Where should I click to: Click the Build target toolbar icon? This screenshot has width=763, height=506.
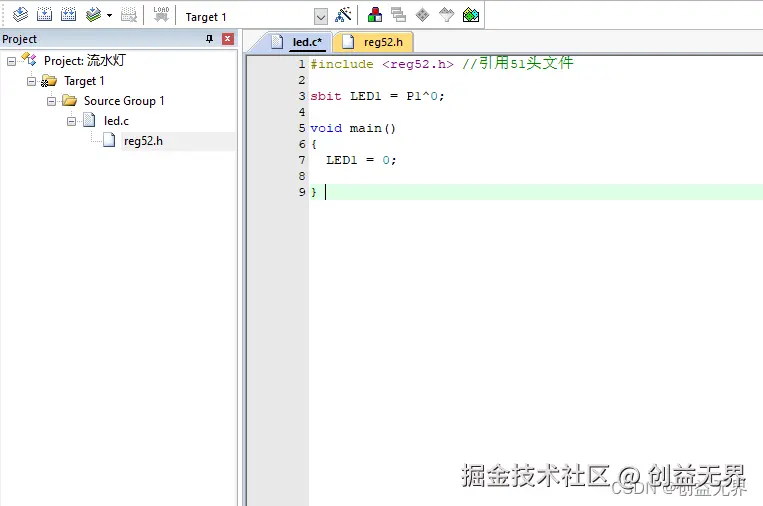pyautogui.click(x=44, y=15)
